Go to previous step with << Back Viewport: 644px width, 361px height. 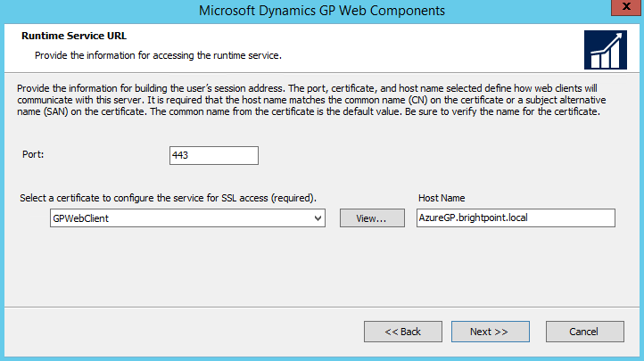coord(402,332)
